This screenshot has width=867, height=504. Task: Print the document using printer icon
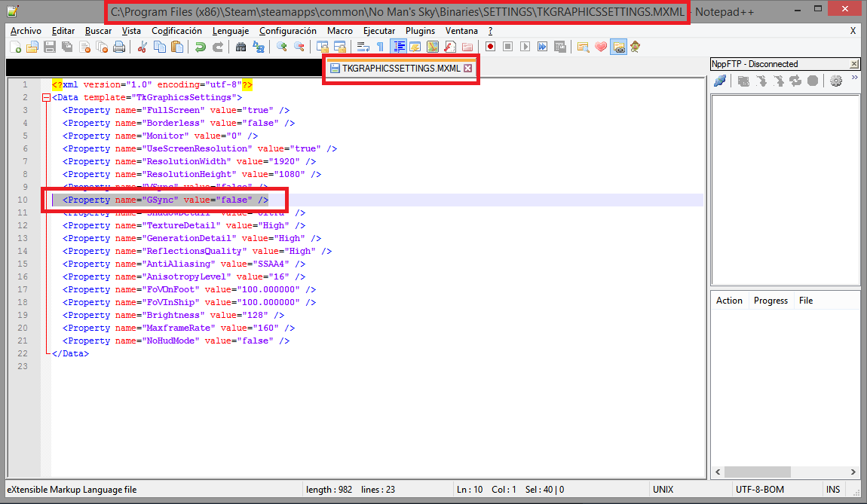coord(119,47)
